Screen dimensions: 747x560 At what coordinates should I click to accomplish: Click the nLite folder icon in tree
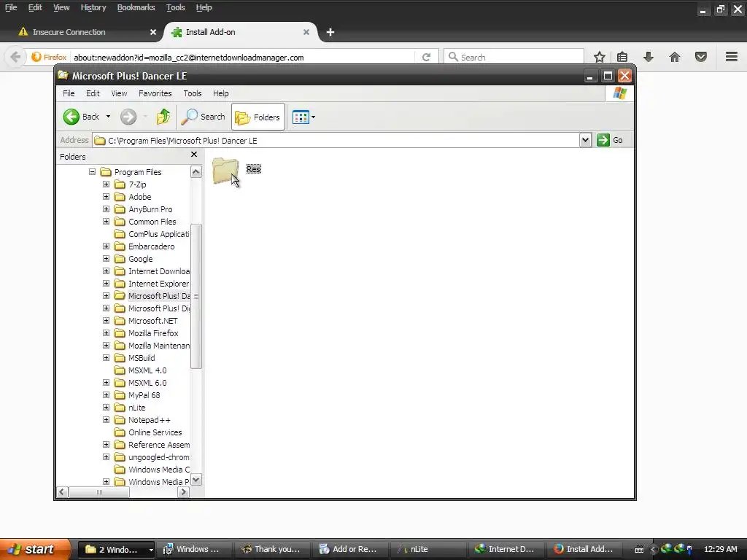[120, 407]
